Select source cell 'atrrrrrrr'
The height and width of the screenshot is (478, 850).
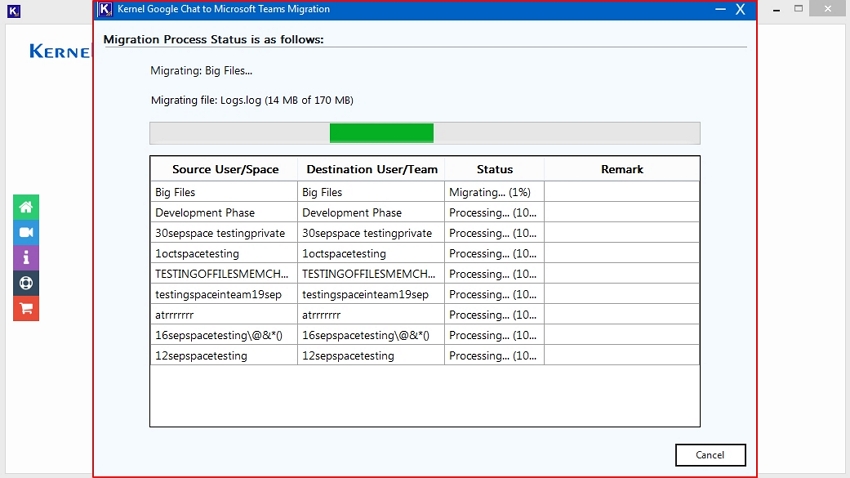(x=224, y=315)
